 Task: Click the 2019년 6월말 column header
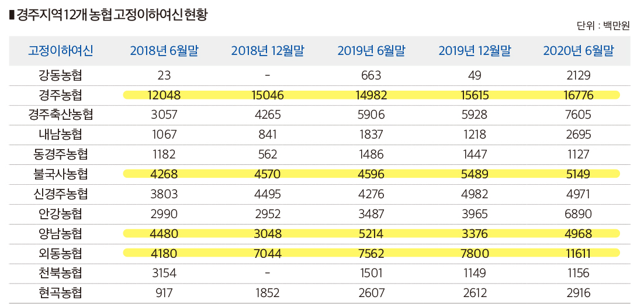(x=371, y=51)
